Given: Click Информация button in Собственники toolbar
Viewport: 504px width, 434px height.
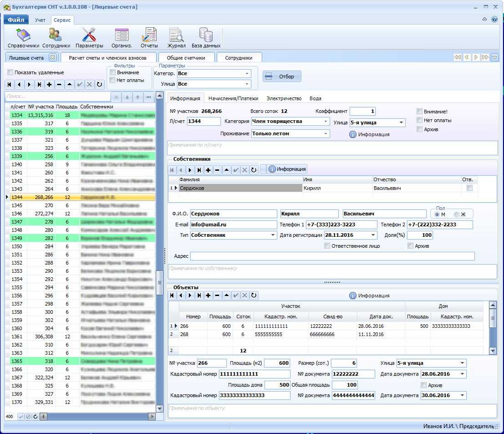Looking at the screenshot, I should (287, 169).
